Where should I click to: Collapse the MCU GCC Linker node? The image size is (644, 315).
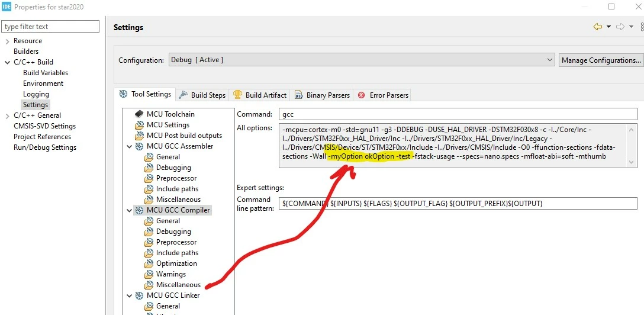coord(130,295)
